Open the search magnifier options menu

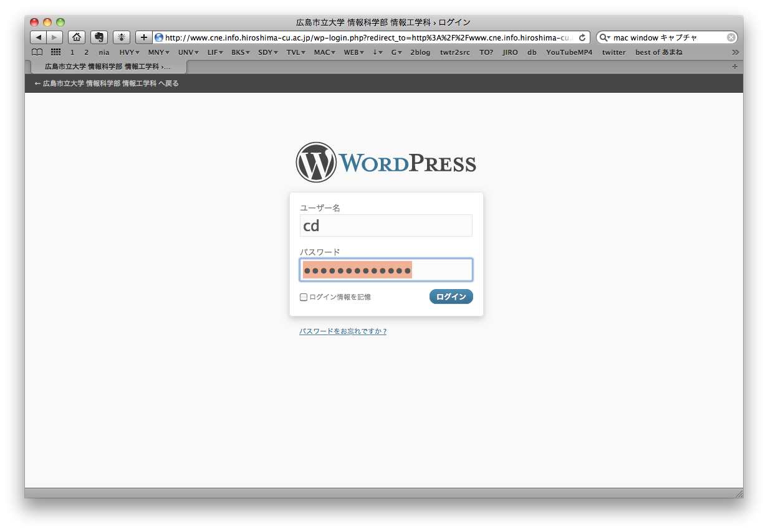click(x=605, y=37)
